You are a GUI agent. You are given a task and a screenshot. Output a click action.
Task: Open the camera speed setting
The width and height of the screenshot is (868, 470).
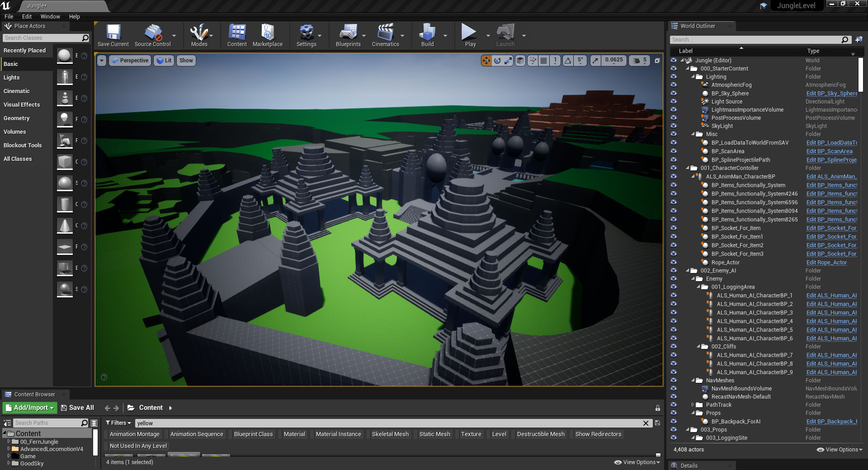pyautogui.click(x=640, y=61)
